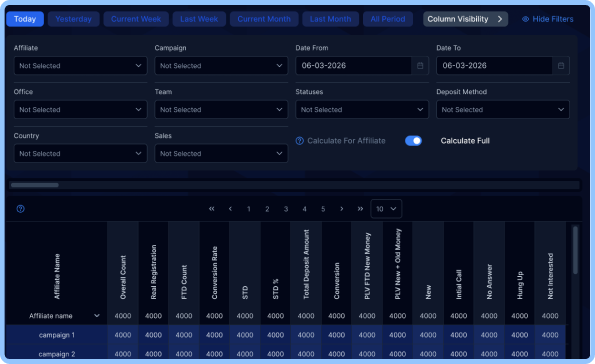The image size is (595, 364).
Task: Click the Conversion Rate column header
Action: (214, 273)
